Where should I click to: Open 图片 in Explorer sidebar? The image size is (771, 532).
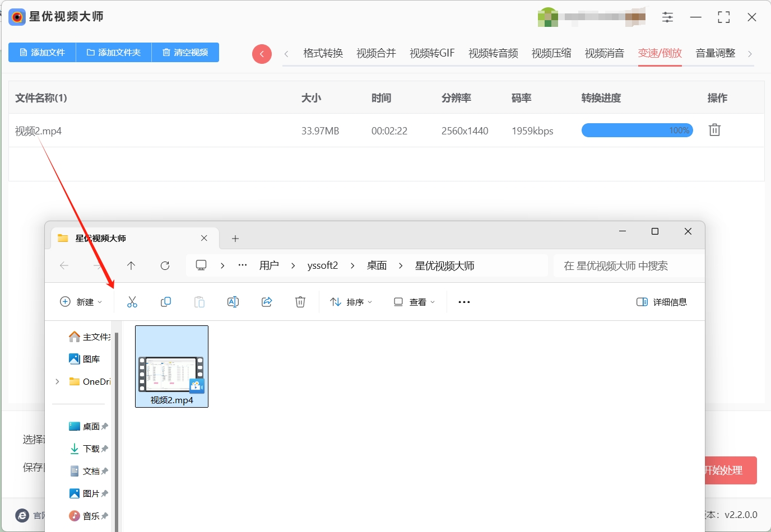coord(88,493)
